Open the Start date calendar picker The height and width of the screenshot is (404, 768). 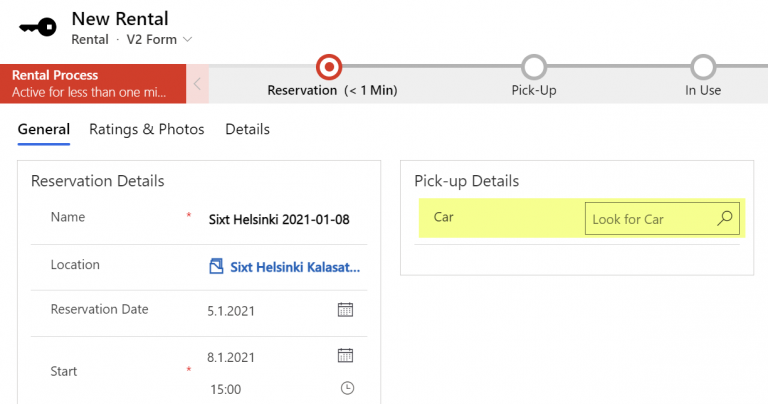pyautogui.click(x=345, y=355)
